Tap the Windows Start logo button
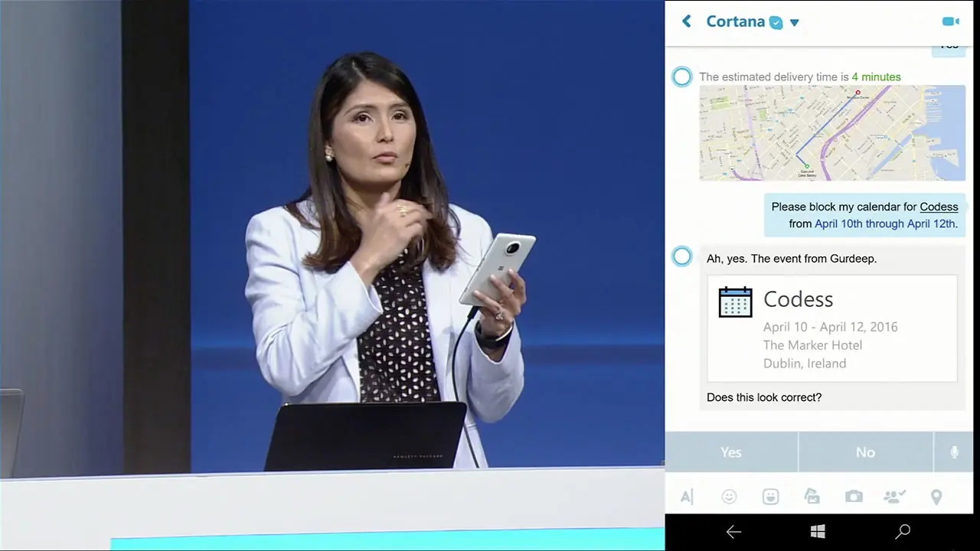The height and width of the screenshot is (551, 980). click(x=818, y=532)
